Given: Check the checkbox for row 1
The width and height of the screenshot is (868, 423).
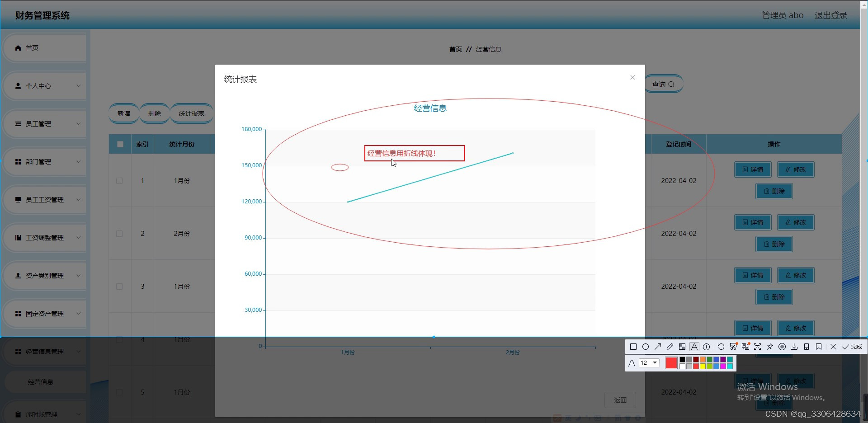Looking at the screenshot, I should (x=119, y=181).
